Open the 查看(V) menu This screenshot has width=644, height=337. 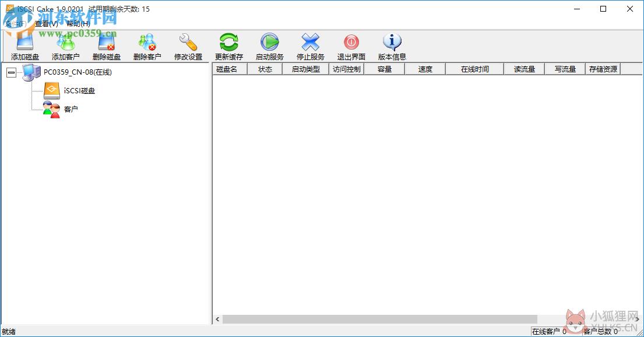point(46,23)
